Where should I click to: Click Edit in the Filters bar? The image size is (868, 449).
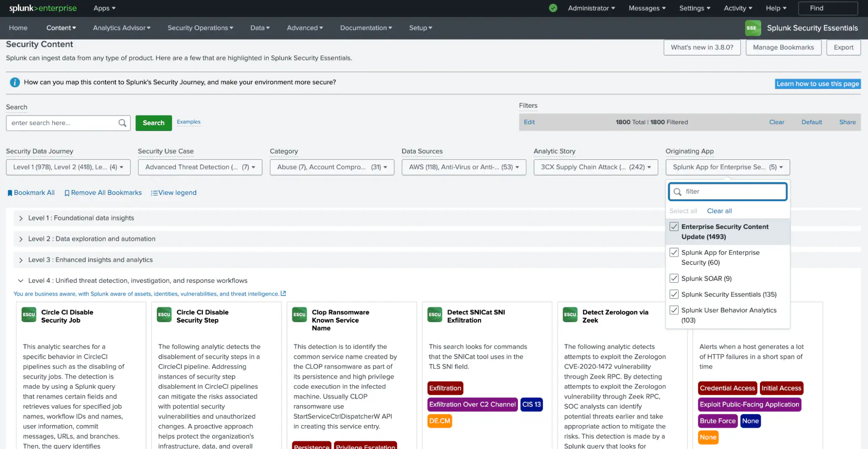pyautogui.click(x=529, y=122)
